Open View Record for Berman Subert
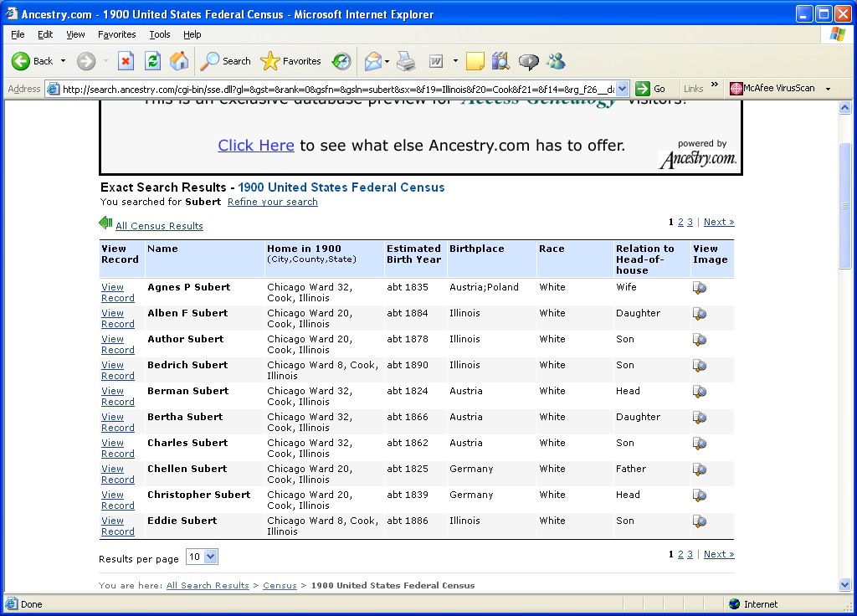 pos(117,396)
